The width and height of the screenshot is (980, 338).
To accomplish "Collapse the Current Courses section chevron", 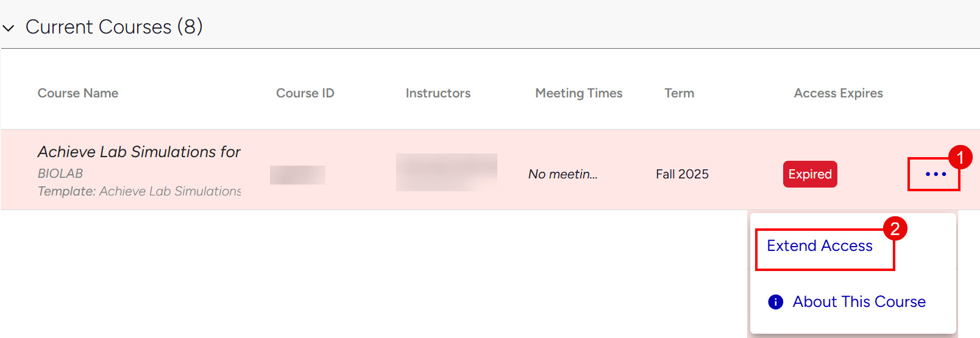I will [9, 28].
